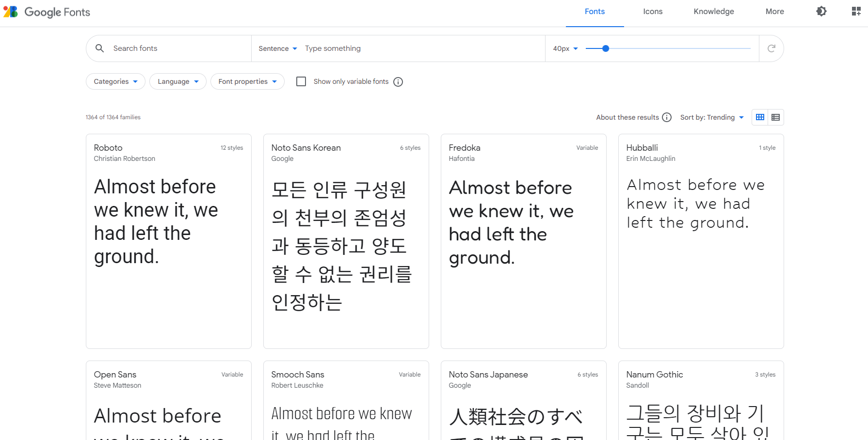Enable Show only variable fonts checkbox
Screen dimensions: 868x440
(x=301, y=81)
